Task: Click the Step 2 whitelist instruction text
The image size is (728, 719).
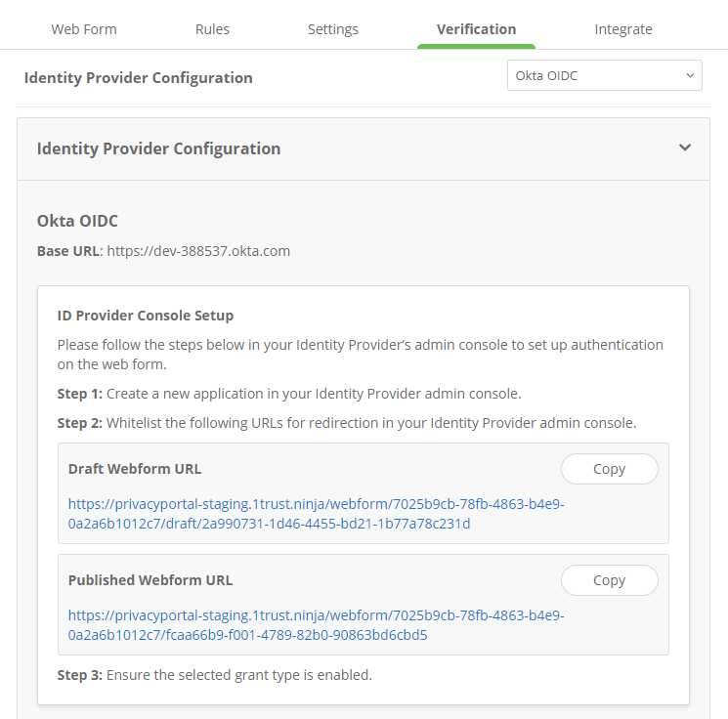Action: [347, 423]
